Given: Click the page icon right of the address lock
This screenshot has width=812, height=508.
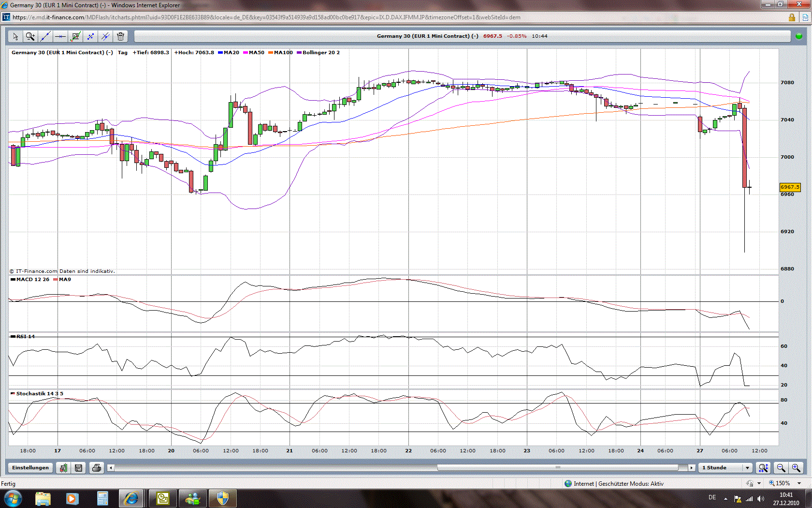Looking at the screenshot, I should pos(805,17).
